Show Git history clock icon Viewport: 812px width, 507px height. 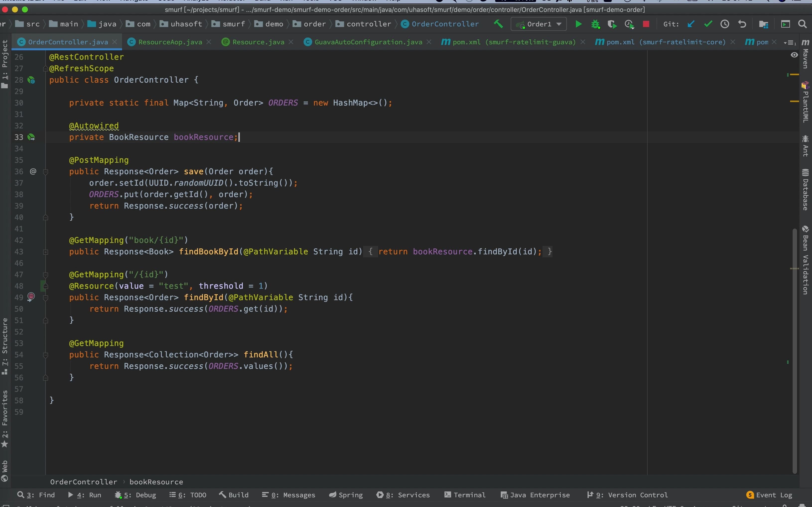(x=725, y=24)
